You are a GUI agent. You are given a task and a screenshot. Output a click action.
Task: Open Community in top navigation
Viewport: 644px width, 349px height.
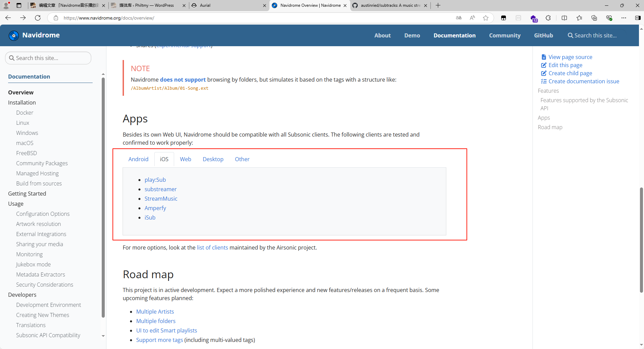[x=505, y=35]
